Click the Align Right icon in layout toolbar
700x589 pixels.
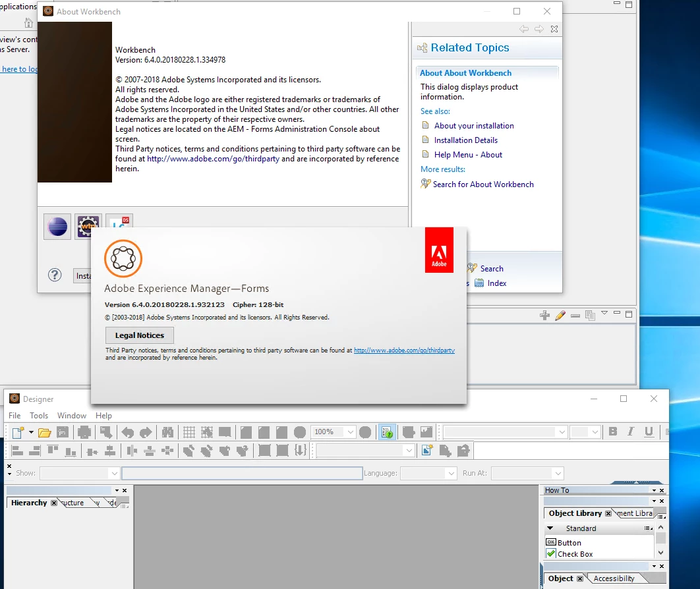click(x=35, y=451)
